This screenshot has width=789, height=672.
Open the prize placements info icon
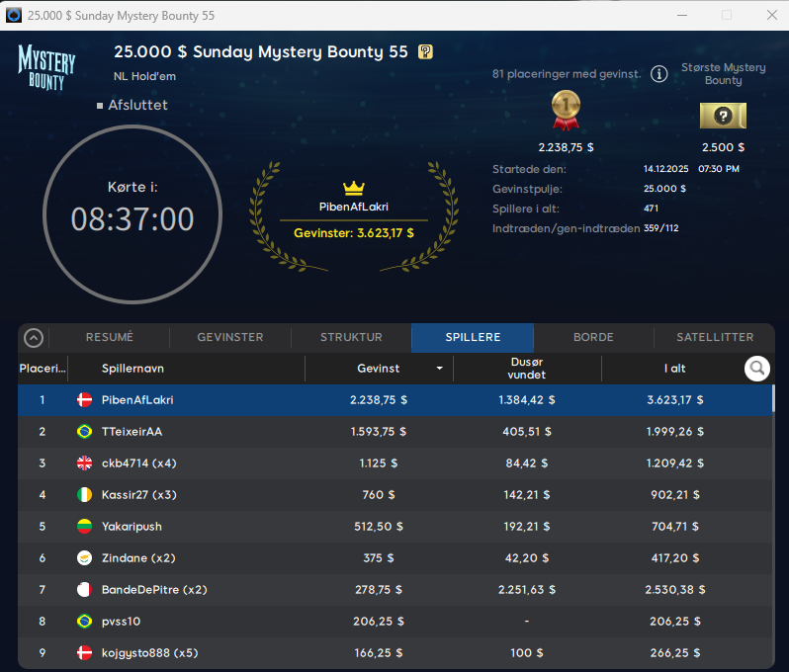[658, 75]
